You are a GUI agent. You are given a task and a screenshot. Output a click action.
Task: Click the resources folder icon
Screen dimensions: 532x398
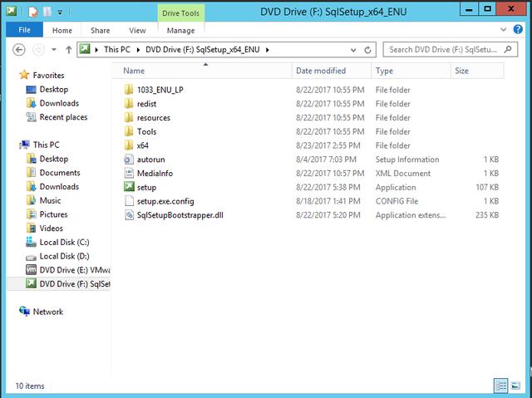click(x=129, y=117)
